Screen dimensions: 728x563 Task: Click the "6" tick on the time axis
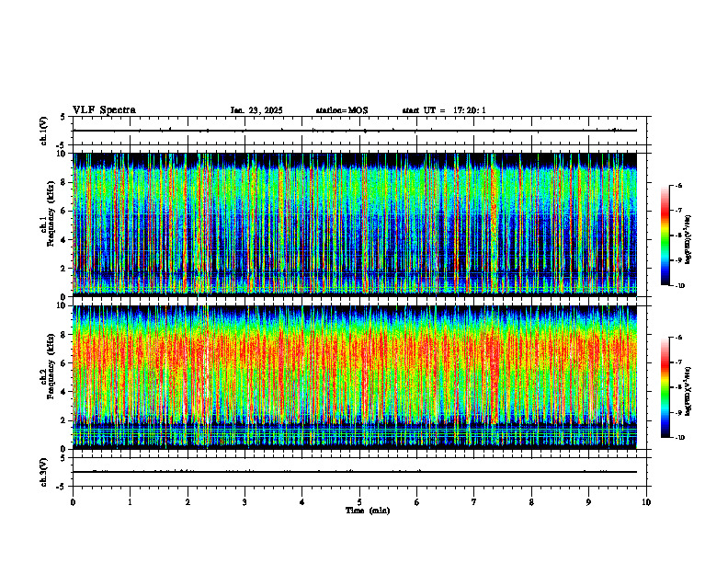417,502
